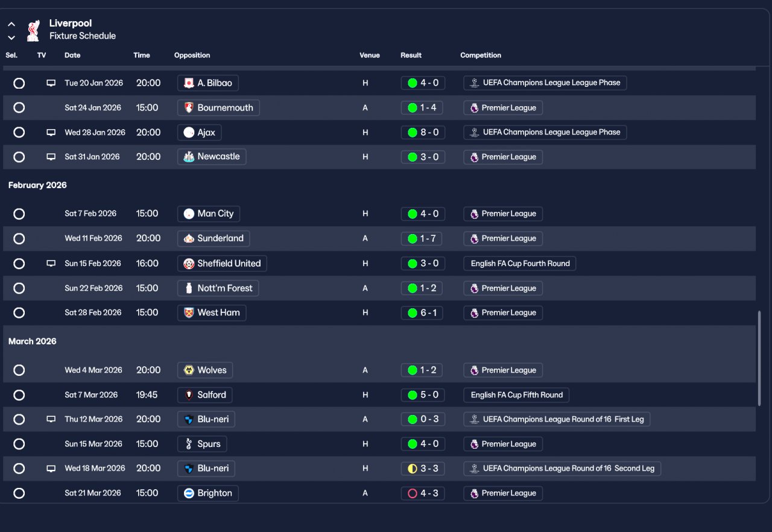Select the Nott'm Forest fixture radio button
Image resolution: width=772 pixels, height=532 pixels.
[x=19, y=288]
